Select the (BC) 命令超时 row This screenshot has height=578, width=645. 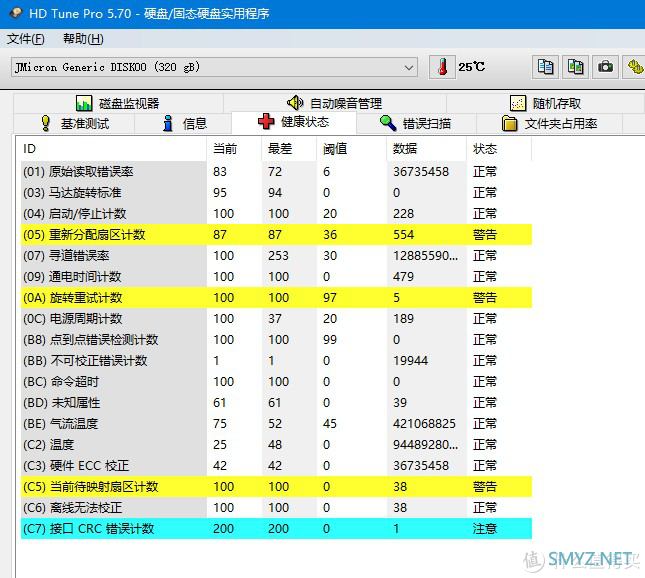point(276,381)
